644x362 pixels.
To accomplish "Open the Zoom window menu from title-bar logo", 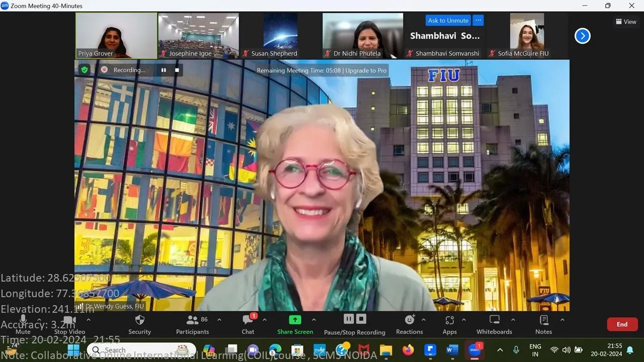I will point(5,6).
